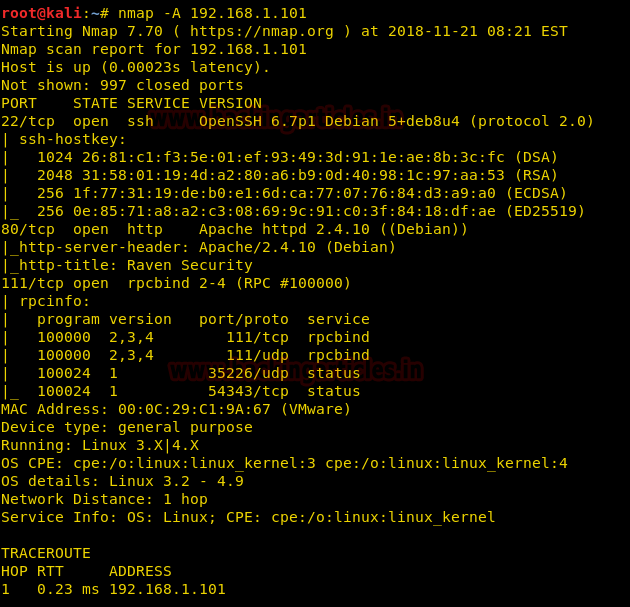
Task: Click the Raven Security http-title text
Action: [x=189, y=265]
